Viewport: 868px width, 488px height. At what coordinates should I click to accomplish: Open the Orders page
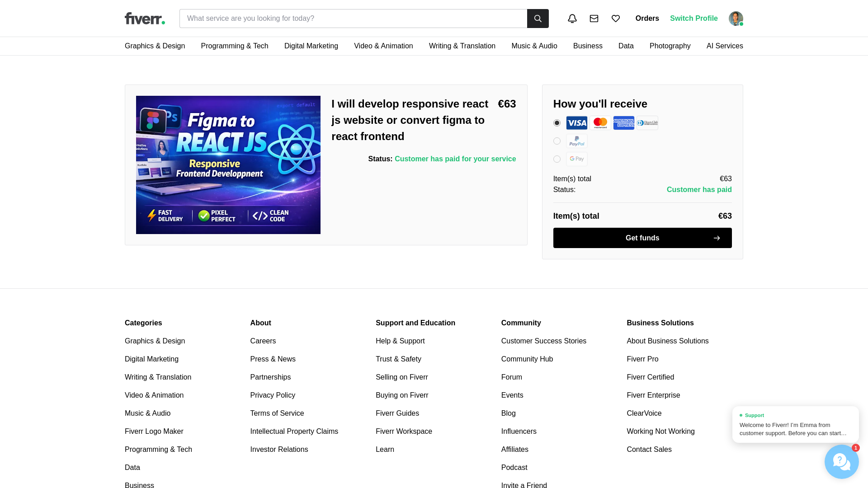(647, 19)
